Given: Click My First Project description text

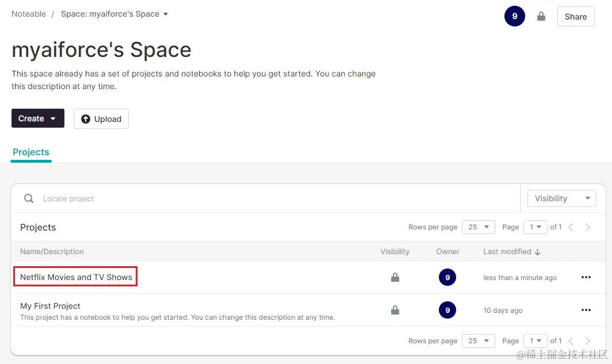Looking at the screenshot, I should [178, 317].
